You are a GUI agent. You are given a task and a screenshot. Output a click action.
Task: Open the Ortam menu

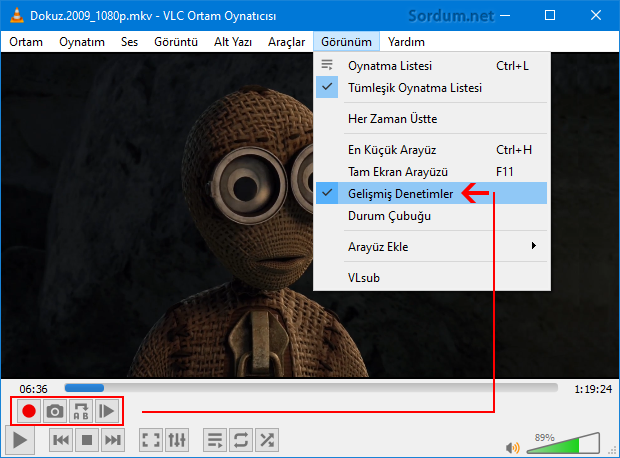(26, 42)
